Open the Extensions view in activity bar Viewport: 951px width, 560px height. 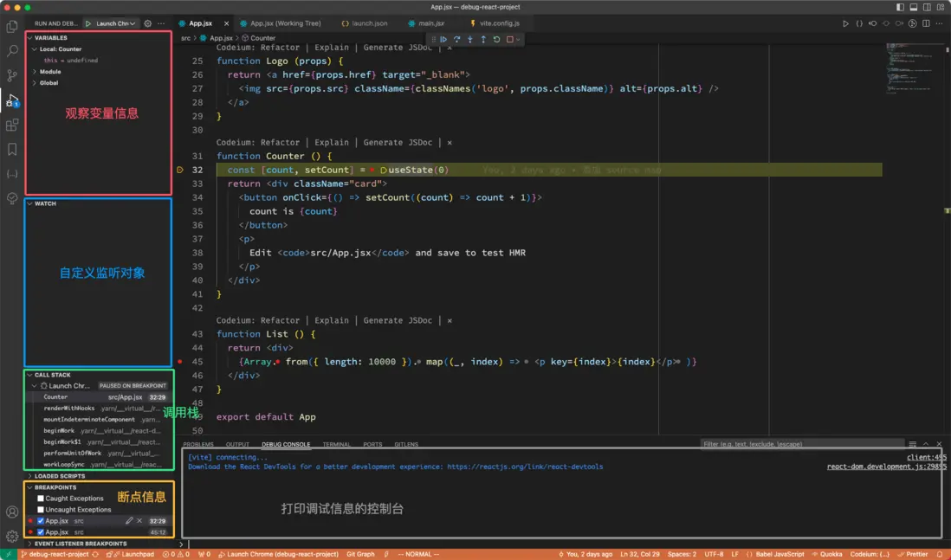point(12,126)
